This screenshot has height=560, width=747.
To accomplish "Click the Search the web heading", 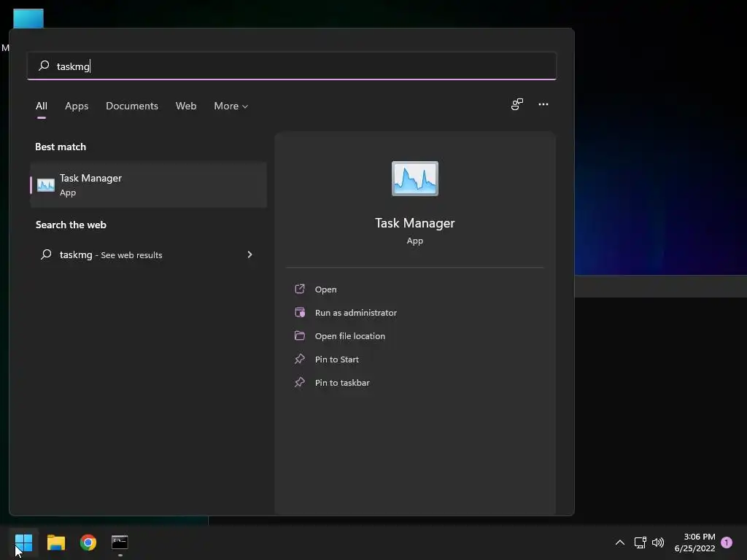I will coord(71,225).
